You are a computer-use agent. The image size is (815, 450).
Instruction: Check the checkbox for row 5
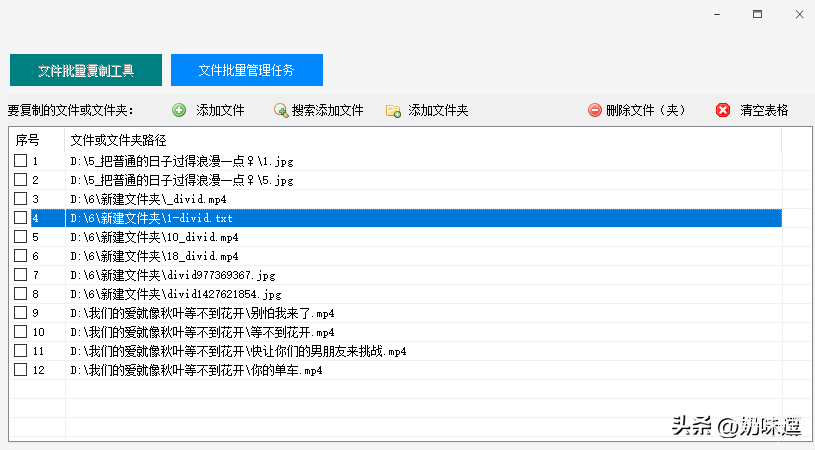point(20,236)
